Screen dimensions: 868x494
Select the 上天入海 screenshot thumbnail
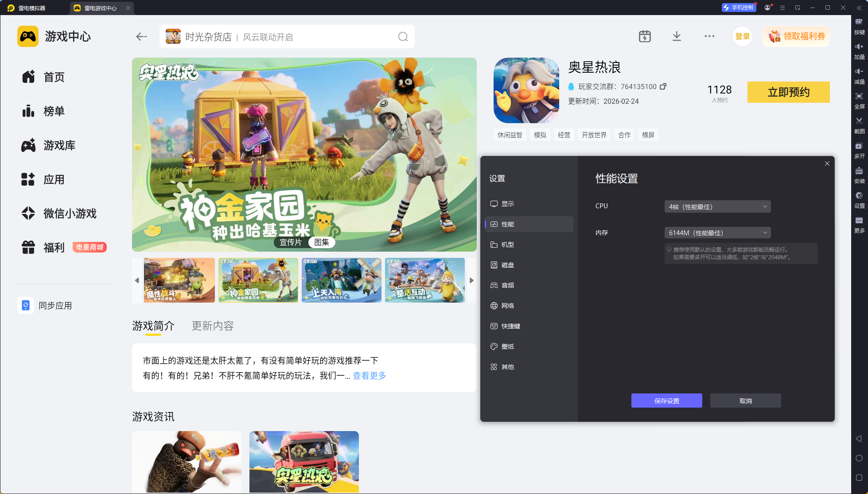point(341,280)
